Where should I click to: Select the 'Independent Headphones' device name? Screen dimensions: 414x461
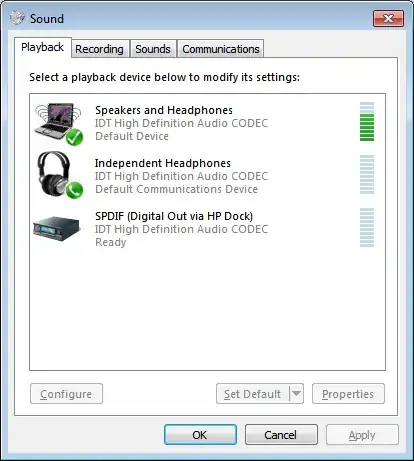pyautogui.click(x=163, y=163)
